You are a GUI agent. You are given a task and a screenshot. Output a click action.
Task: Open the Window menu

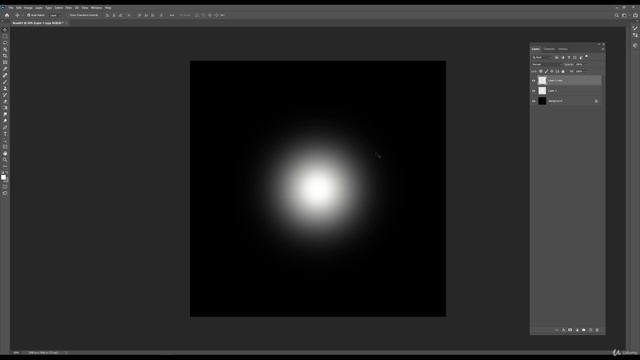(97, 8)
